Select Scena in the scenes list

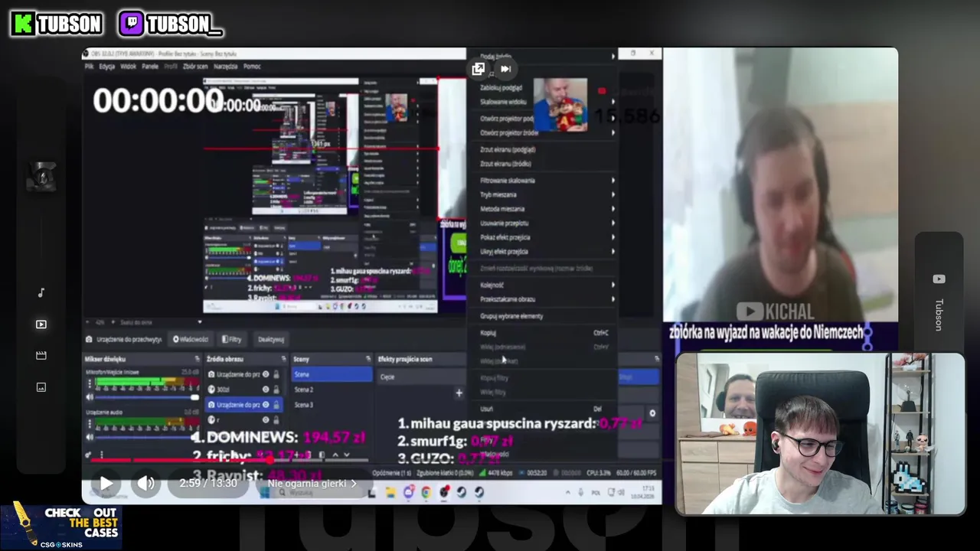click(x=332, y=374)
